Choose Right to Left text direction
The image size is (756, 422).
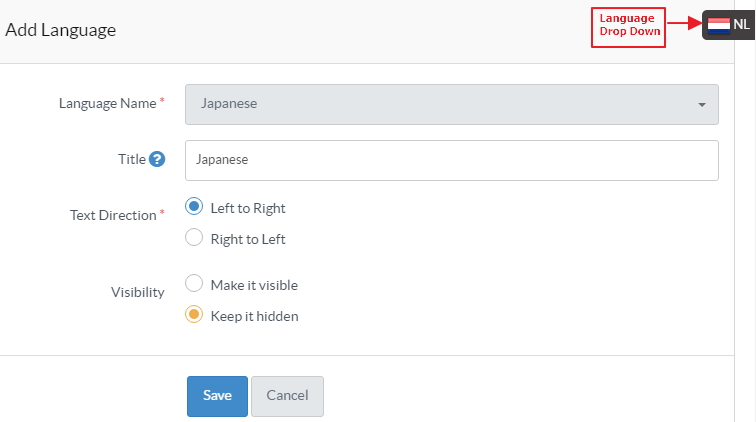195,238
